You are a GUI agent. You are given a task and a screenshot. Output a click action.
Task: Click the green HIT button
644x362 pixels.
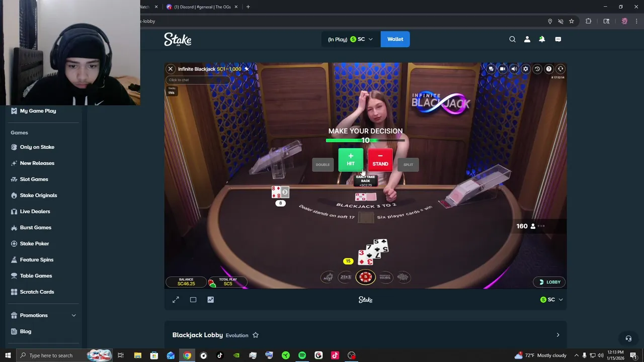click(351, 160)
